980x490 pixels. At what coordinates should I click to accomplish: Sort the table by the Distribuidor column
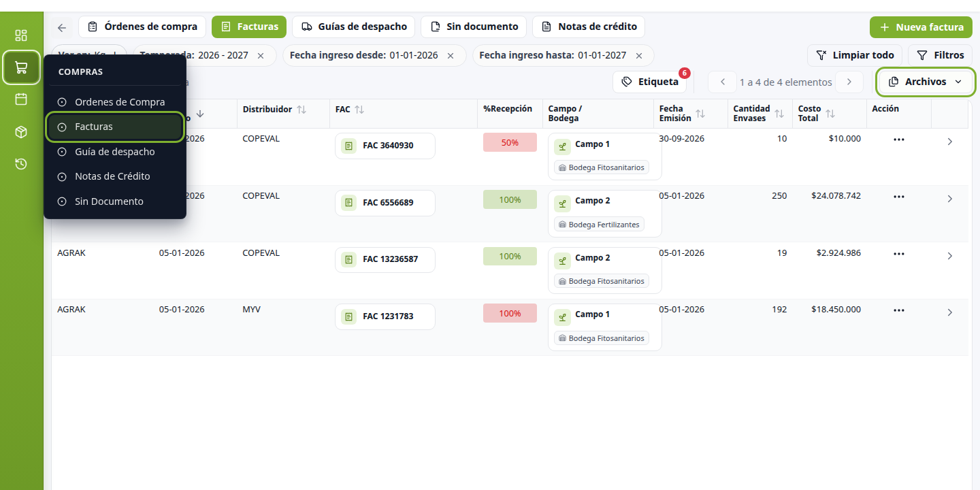(x=301, y=110)
